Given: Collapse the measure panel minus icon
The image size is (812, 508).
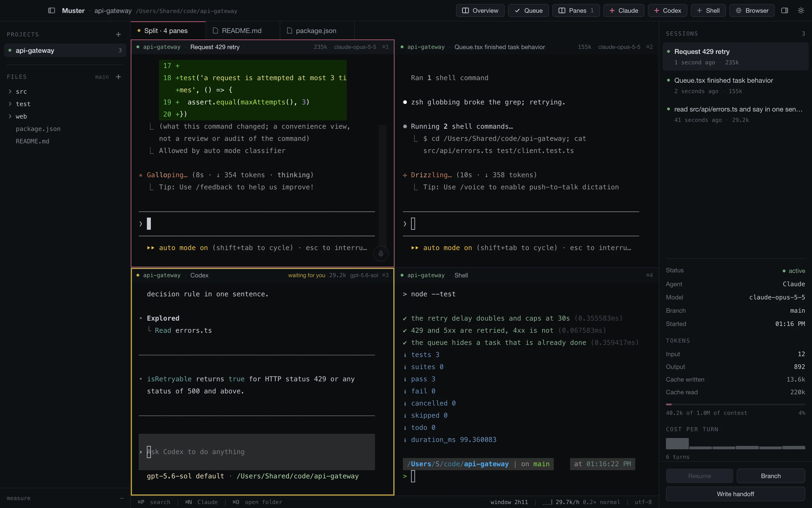Looking at the screenshot, I should 122,498.
